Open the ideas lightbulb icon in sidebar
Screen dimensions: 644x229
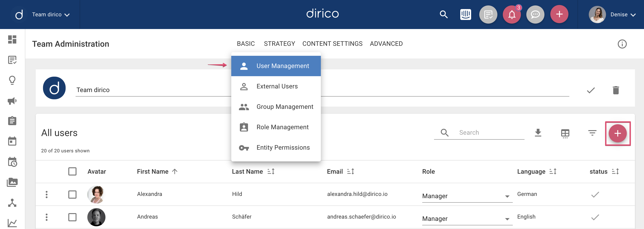[x=12, y=80]
